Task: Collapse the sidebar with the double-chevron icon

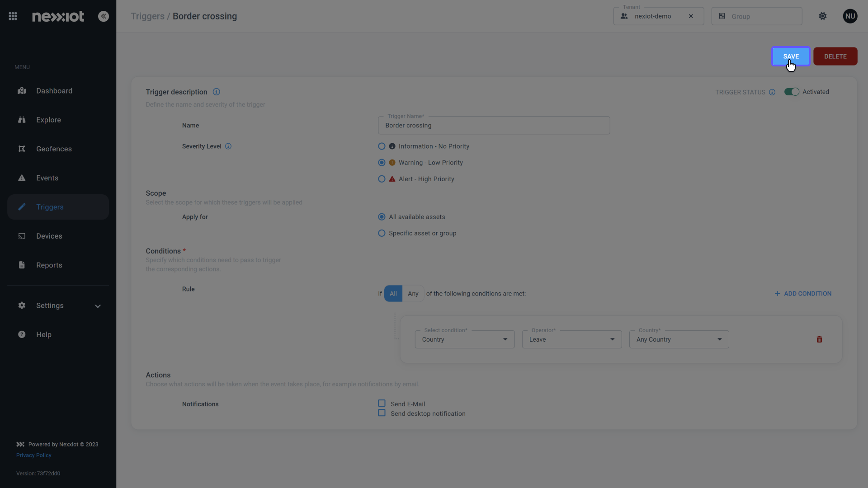Action: (x=104, y=16)
